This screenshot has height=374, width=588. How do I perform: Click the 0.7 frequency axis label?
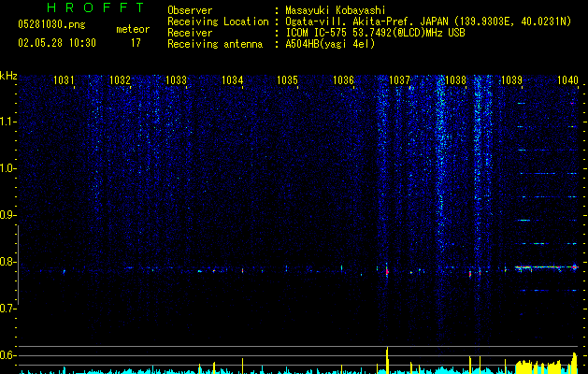tap(7, 309)
